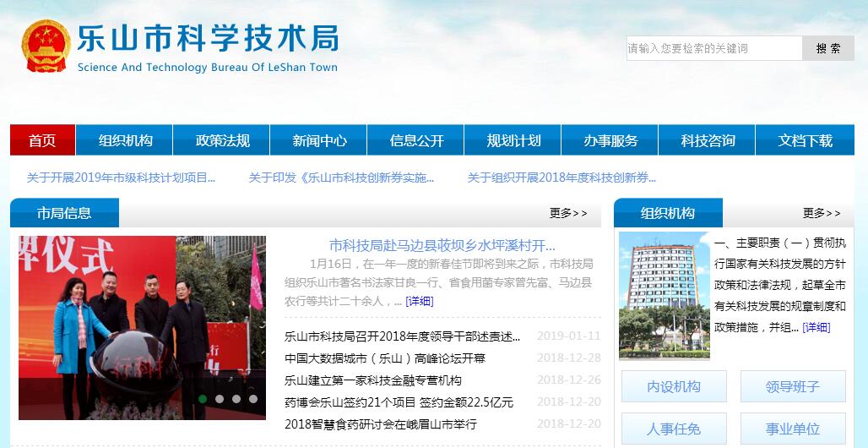868x448 pixels.
Task: Expand 更多>> in the 市局信息 panel
Action: 567,213
